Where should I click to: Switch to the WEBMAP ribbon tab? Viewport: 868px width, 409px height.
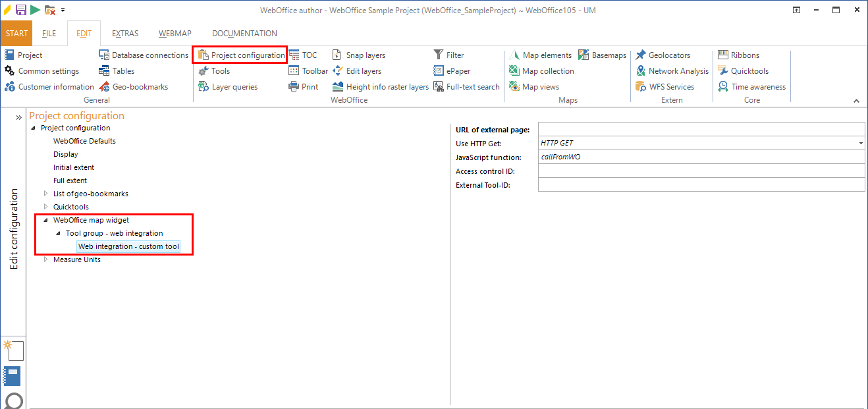click(175, 33)
